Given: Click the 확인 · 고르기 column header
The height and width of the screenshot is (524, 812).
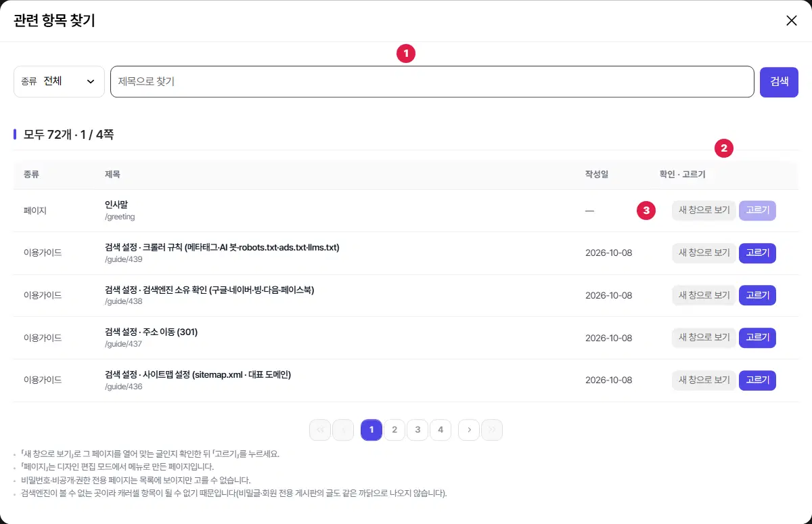Looking at the screenshot, I should point(682,175).
